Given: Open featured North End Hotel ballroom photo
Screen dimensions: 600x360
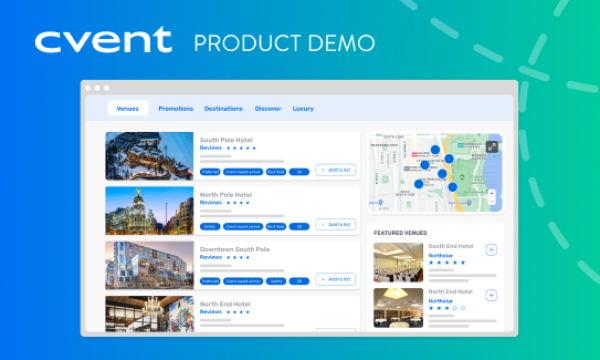Looking at the screenshot, I should (398, 308).
